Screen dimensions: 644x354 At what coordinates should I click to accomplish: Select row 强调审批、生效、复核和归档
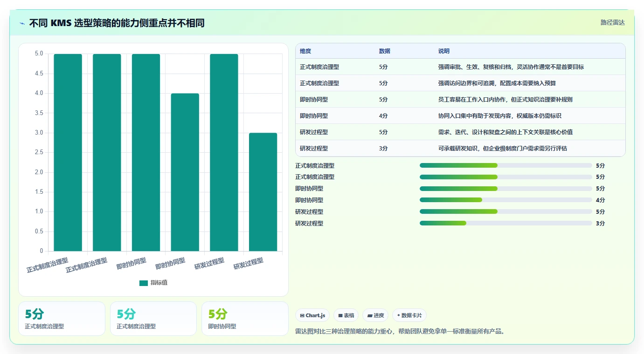click(x=460, y=67)
